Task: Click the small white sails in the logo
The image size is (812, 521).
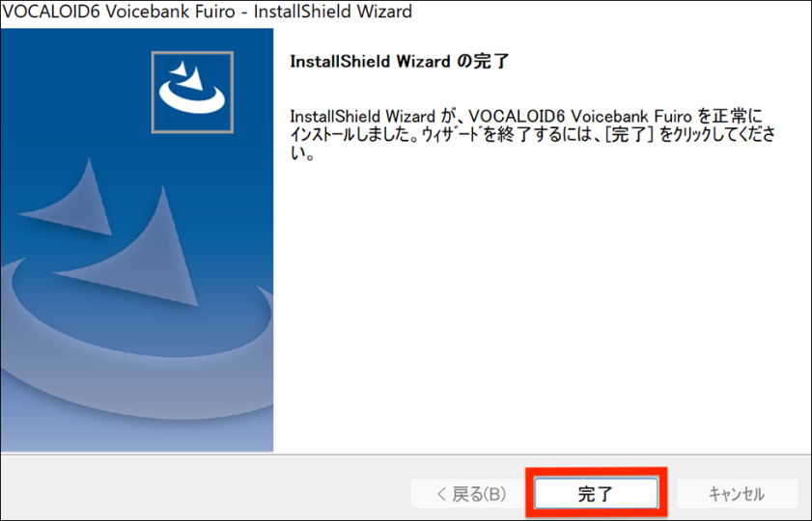Action: click(x=189, y=75)
